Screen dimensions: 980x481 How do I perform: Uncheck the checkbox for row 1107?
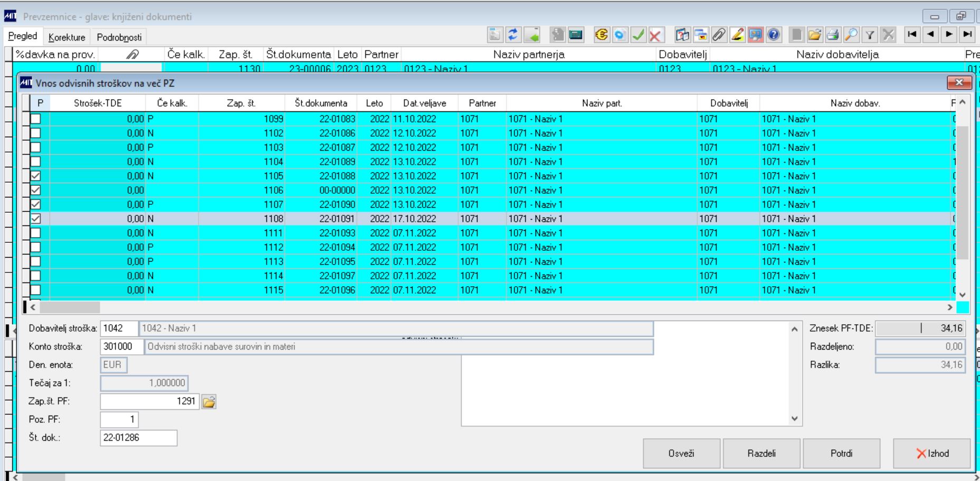(x=35, y=204)
